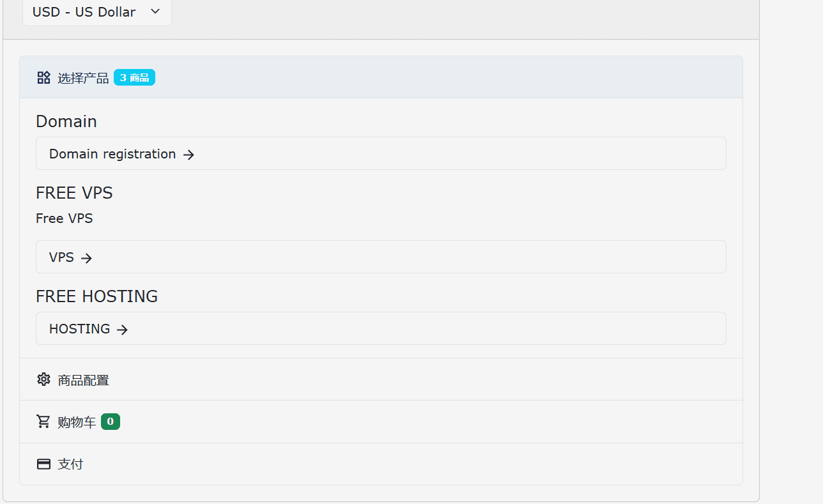Click the blue 3 商品 badge
Image resolution: width=823 pixels, height=504 pixels.
point(134,78)
